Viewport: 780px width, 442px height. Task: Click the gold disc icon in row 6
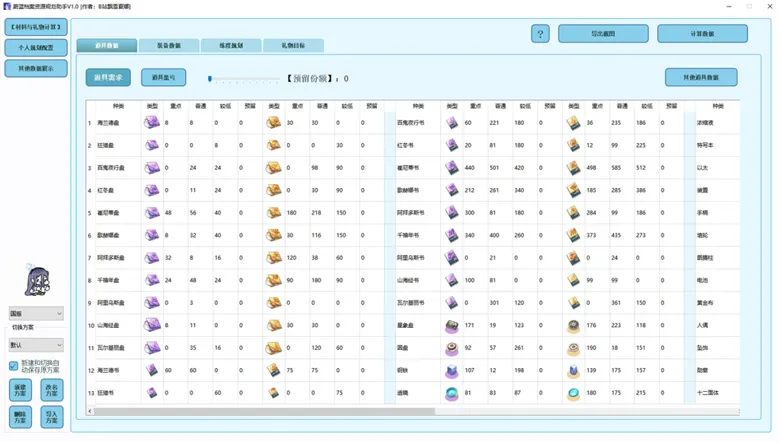(274, 235)
